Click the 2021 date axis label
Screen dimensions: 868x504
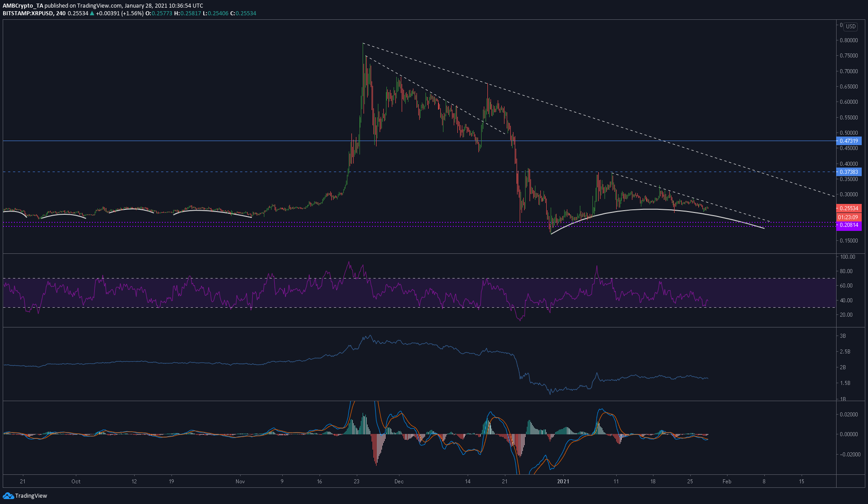pyautogui.click(x=563, y=482)
